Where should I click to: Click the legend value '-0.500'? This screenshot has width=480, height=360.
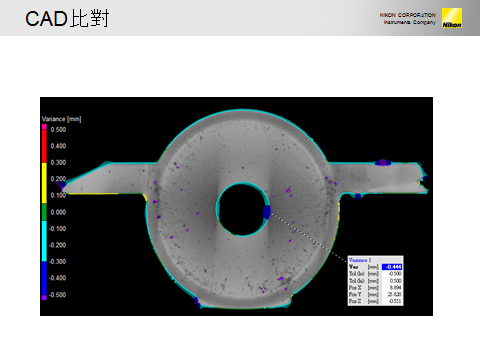[x=57, y=295]
